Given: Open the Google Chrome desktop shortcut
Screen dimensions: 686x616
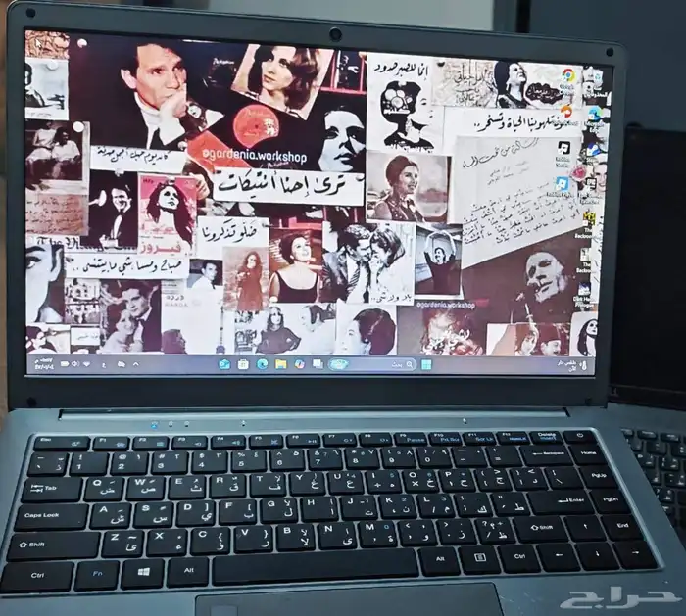Looking at the screenshot, I should coord(567,76).
